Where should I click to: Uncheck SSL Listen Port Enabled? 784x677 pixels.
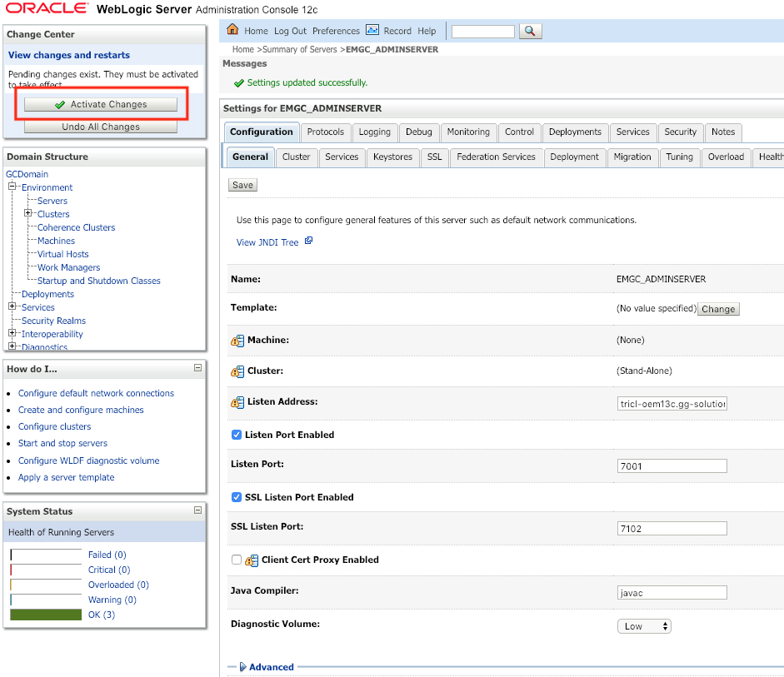click(237, 497)
